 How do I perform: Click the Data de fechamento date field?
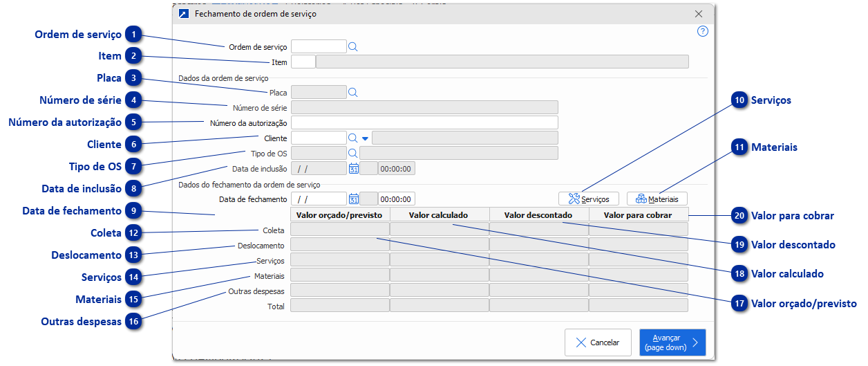coord(319,199)
